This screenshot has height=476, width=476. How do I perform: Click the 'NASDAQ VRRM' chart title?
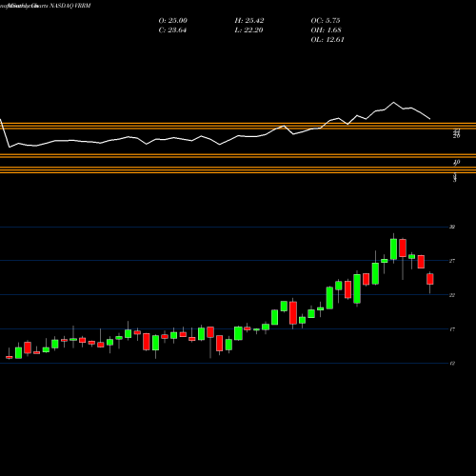click(70, 6)
